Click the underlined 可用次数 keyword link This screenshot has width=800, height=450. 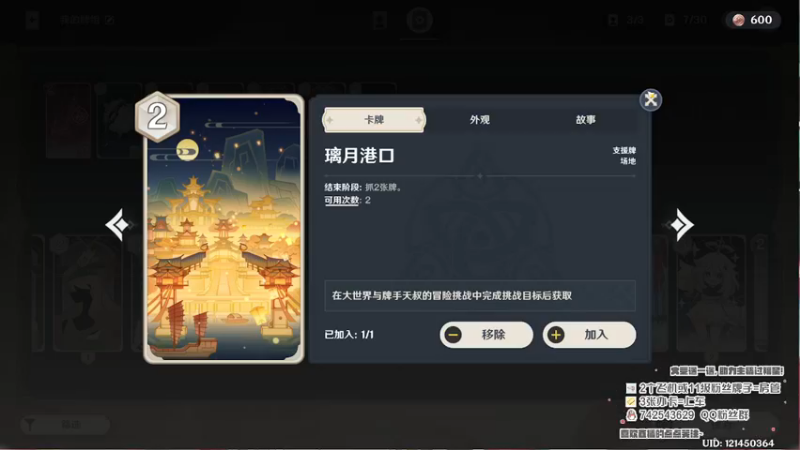(342, 201)
